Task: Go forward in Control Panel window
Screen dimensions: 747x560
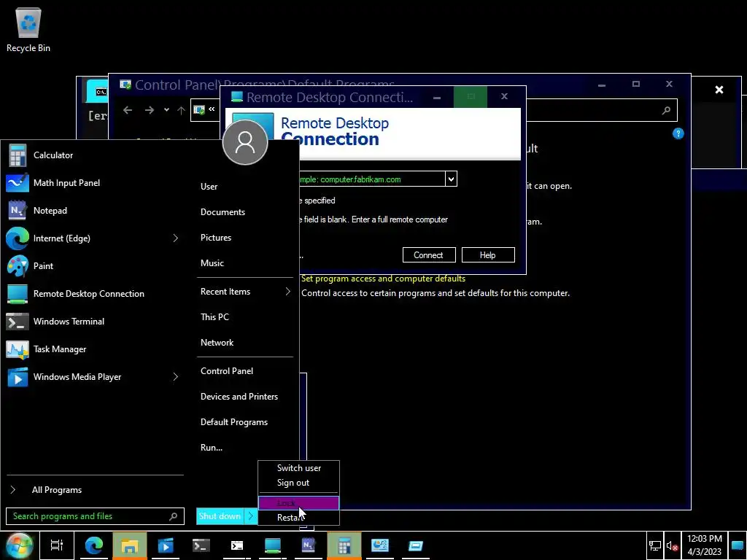Action: (149, 111)
